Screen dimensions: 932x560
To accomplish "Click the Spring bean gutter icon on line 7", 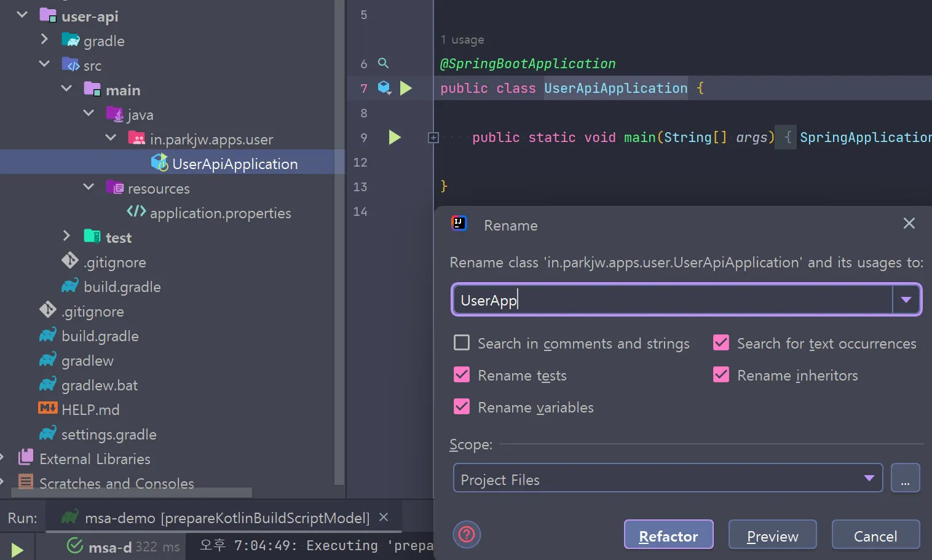I will [384, 88].
